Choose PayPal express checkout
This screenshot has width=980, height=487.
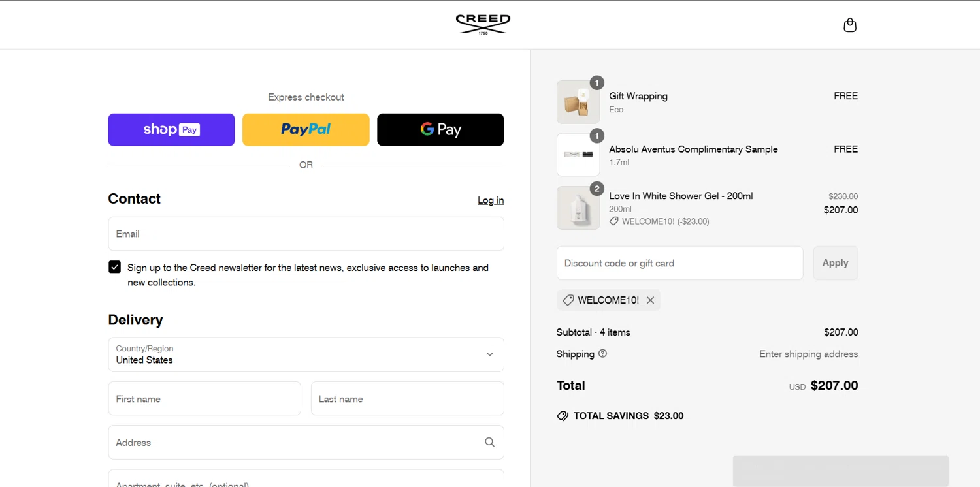pyautogui.click(x=306, y=130)
